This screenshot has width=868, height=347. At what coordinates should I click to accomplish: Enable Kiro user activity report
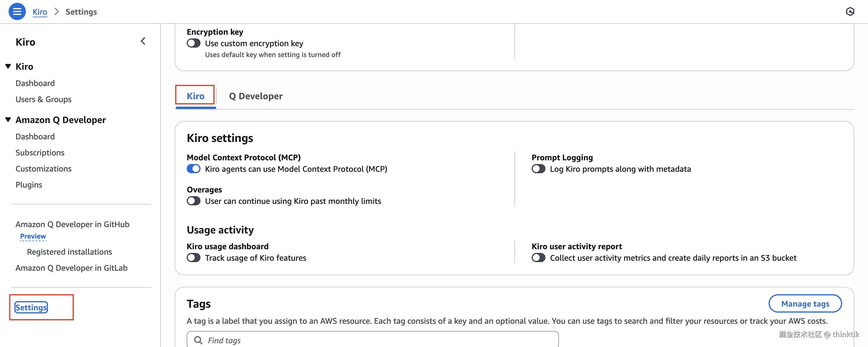[x=538, y=258]
